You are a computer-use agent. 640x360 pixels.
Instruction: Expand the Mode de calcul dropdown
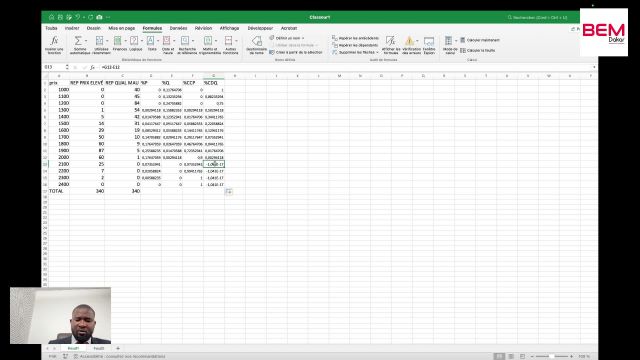pos(456,41)
